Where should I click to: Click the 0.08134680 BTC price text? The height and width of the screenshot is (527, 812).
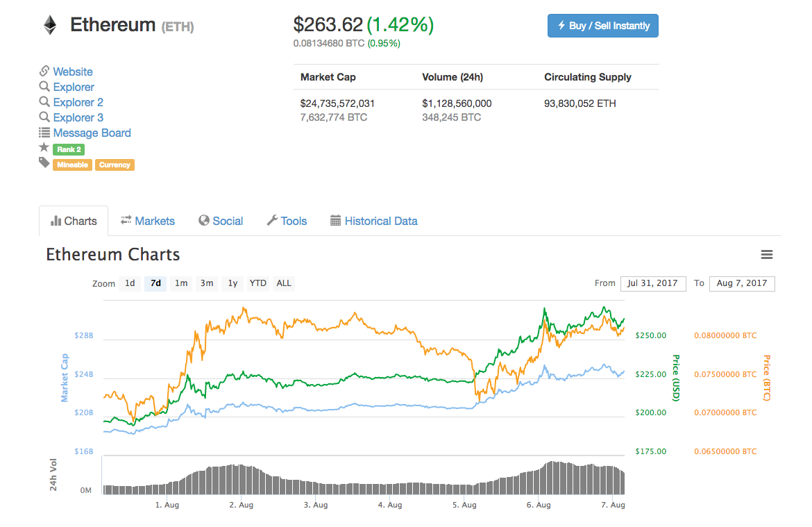[329, 44]
